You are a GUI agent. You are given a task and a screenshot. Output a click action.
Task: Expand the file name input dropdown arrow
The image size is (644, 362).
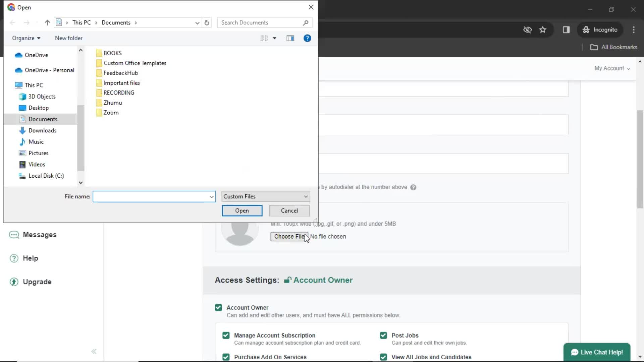(x=212, y=196)
